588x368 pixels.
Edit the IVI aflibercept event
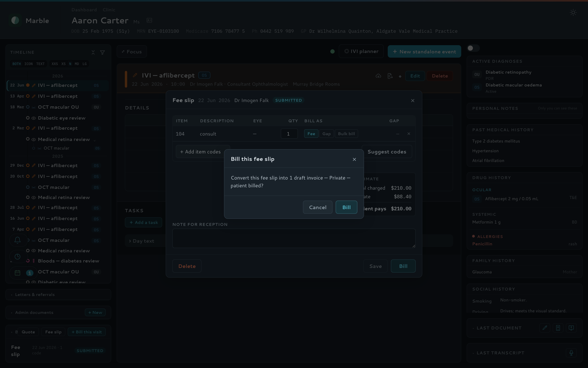(415, 76)
